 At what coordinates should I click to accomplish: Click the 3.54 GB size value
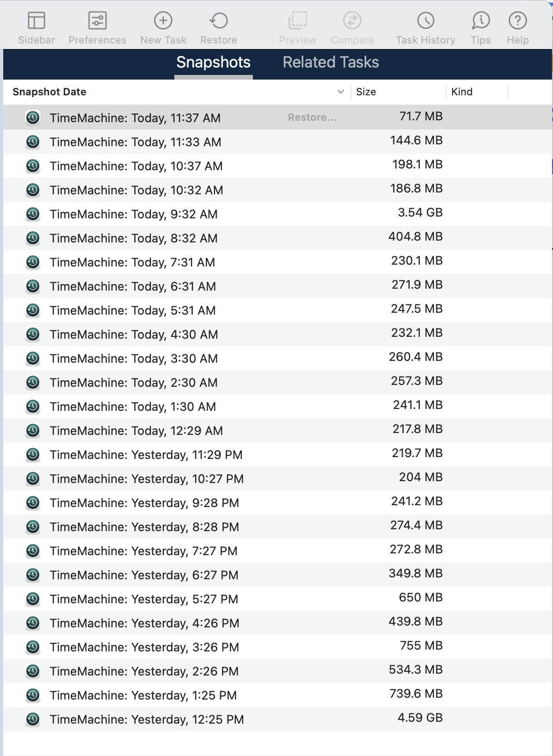(x=420, y=212)
